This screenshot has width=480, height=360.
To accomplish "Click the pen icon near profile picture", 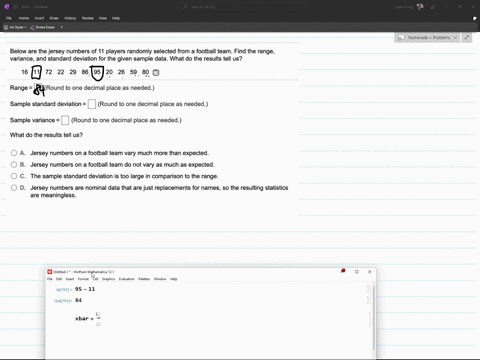I will pos(433,7).
